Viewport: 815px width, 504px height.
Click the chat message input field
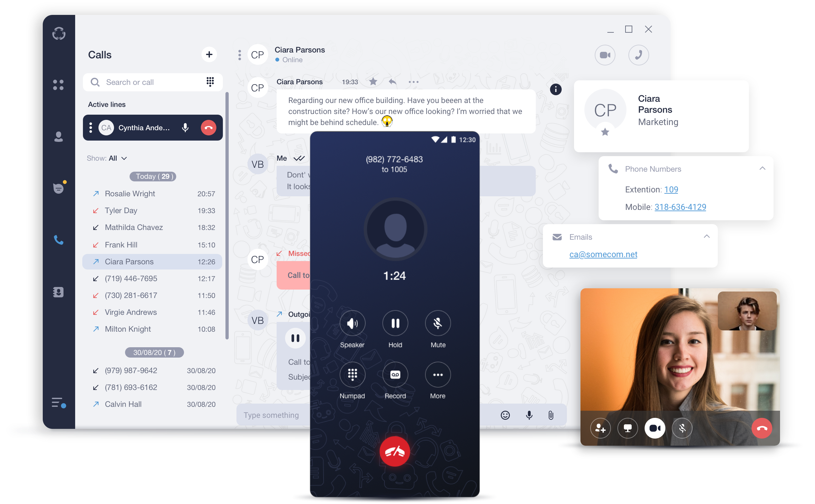[272, 414]
